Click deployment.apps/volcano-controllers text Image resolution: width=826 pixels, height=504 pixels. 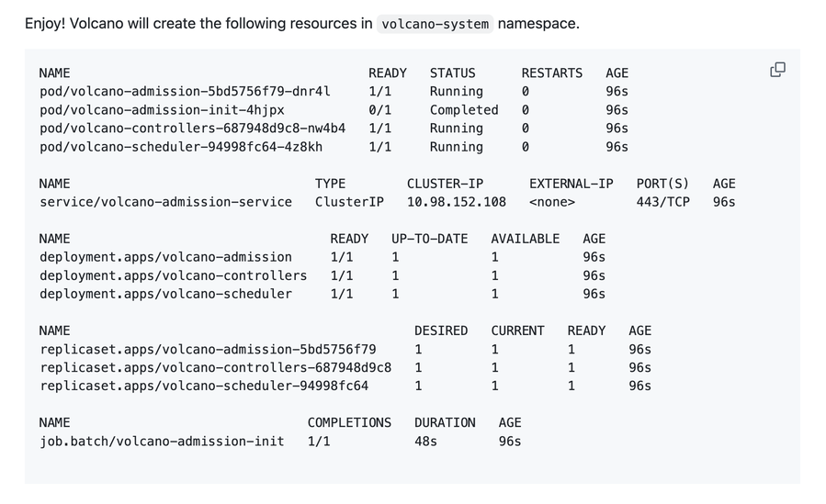(173, 275)
